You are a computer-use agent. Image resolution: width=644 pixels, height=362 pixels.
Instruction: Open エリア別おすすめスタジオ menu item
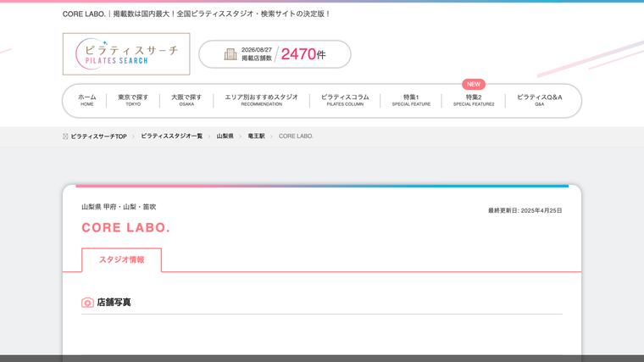(261, 100)
